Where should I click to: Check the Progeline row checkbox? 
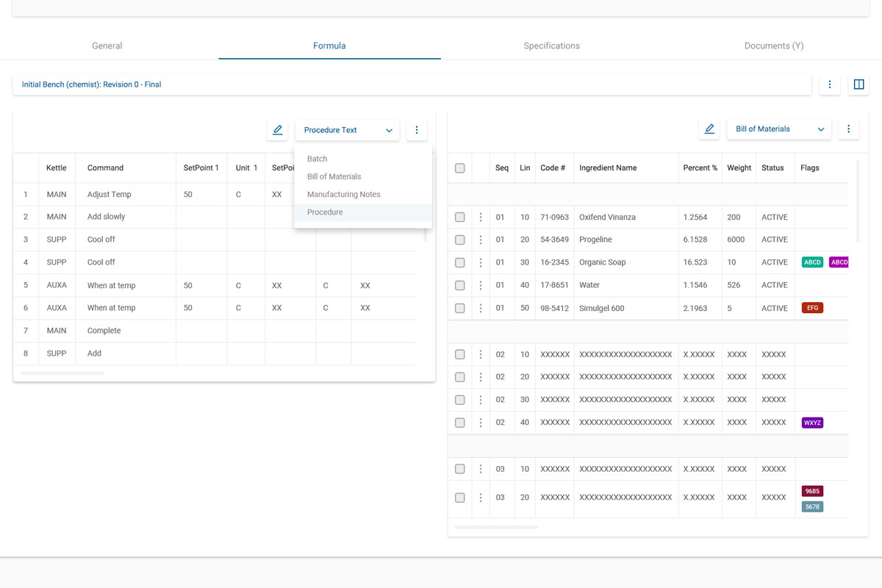click(460, 240)
